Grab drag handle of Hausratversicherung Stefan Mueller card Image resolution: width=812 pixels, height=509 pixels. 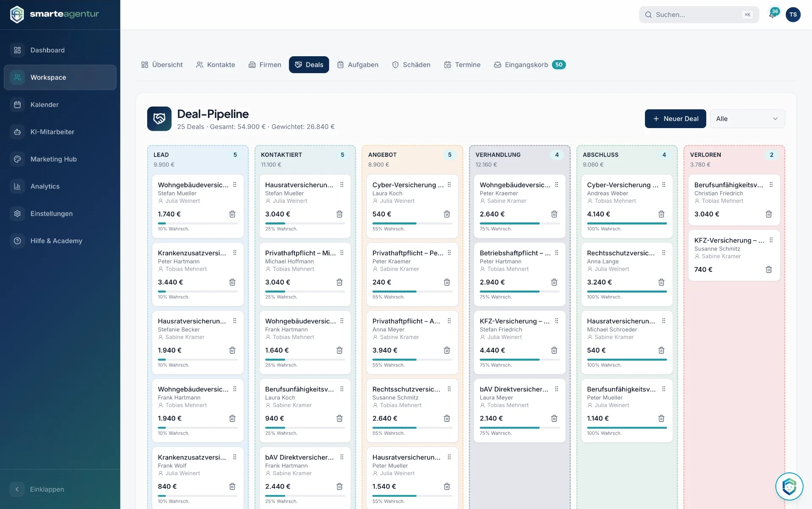[x=342, y=185]
